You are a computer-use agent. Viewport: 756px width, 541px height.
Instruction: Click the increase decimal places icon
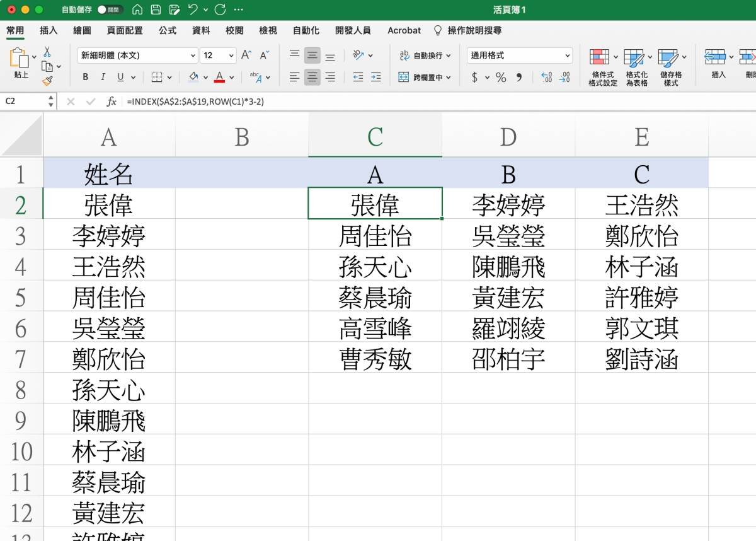click(546, 77)
